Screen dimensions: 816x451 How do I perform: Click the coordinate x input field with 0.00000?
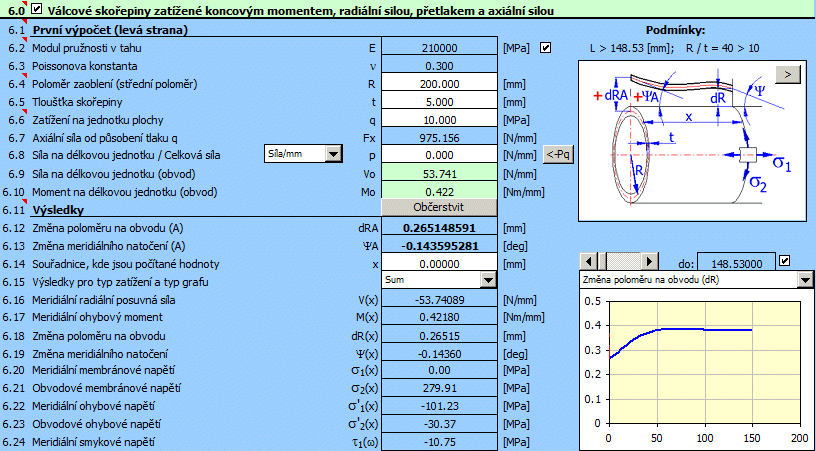(x=439, y=264)
